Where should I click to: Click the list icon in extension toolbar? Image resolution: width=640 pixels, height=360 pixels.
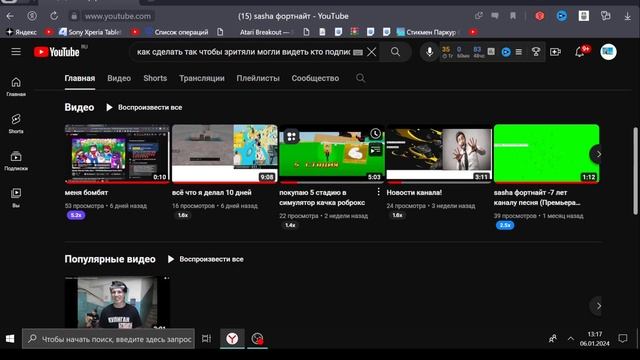pos(519,52)
